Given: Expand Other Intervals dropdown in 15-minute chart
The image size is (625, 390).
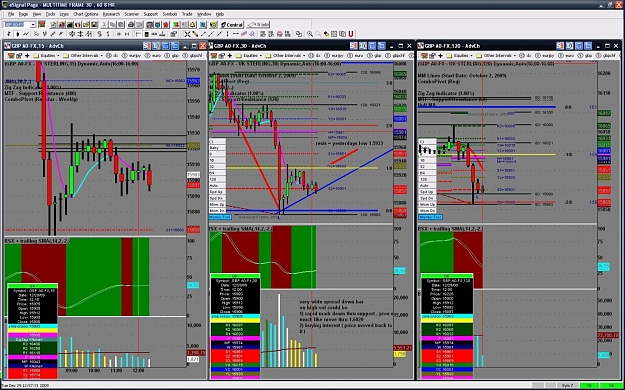Looking at the screenshot, I should pos(83,55).
